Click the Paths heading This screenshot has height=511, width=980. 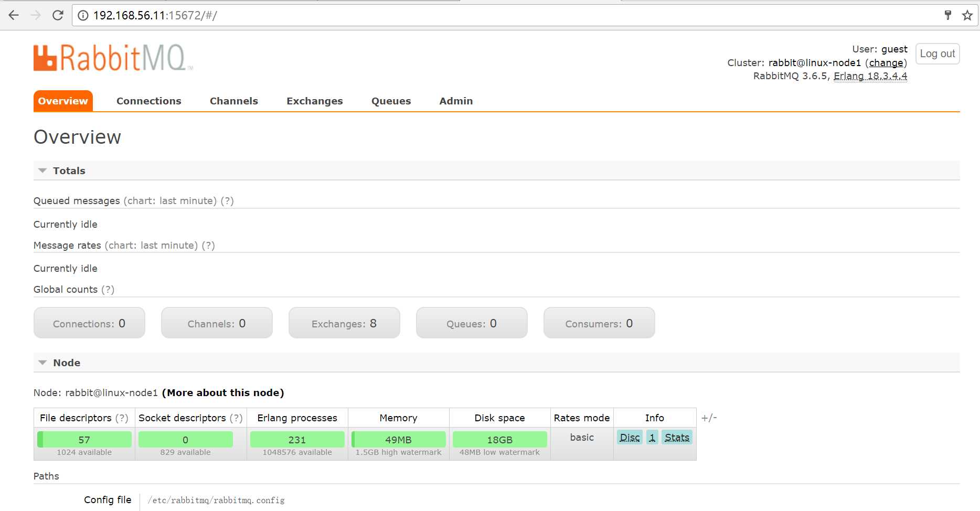[46, 476]
